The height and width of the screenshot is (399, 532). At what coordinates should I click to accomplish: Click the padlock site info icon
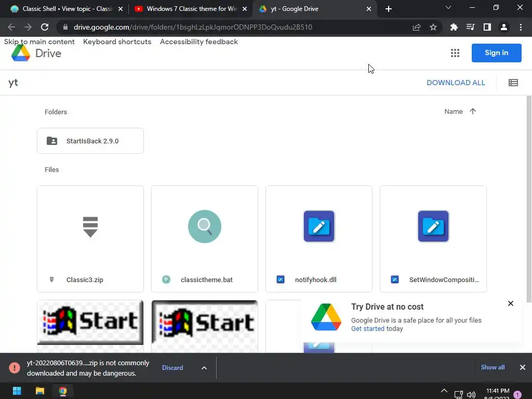65,27
